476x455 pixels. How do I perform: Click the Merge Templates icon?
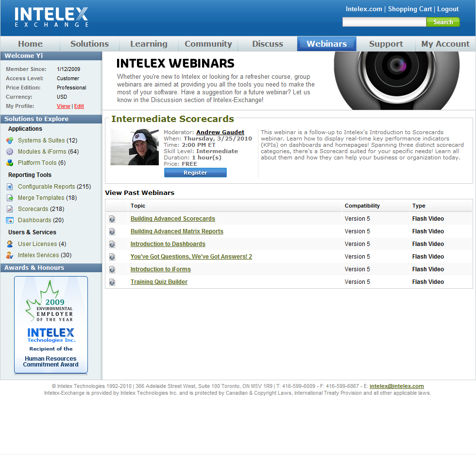pyautogui.click(x=10, y=198)
